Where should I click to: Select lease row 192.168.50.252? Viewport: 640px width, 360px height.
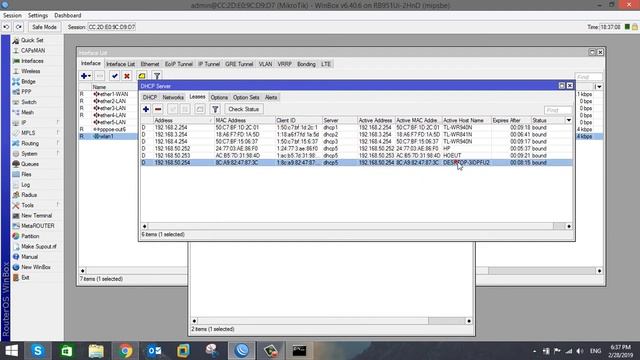tap(356, 149)
